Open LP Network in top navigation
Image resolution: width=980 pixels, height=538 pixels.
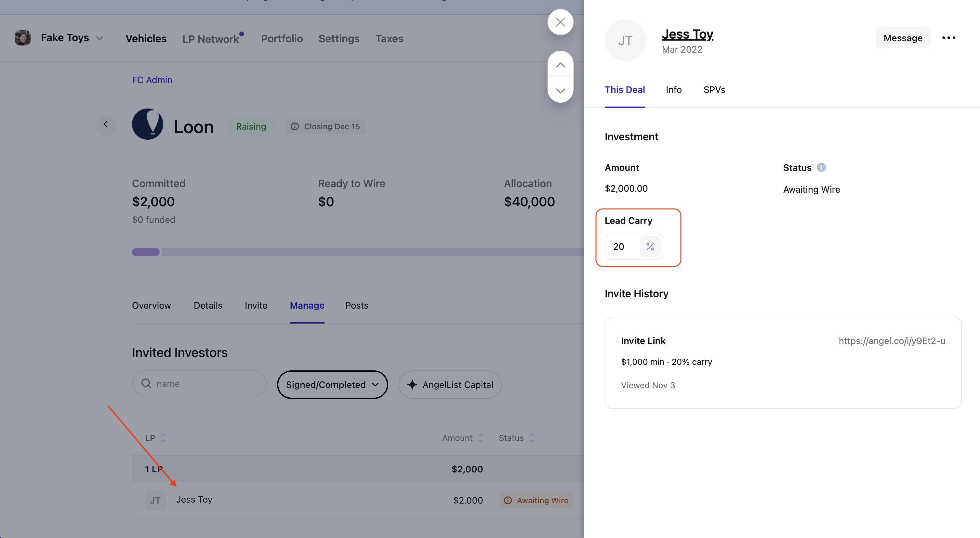click(x=210, y=39)
